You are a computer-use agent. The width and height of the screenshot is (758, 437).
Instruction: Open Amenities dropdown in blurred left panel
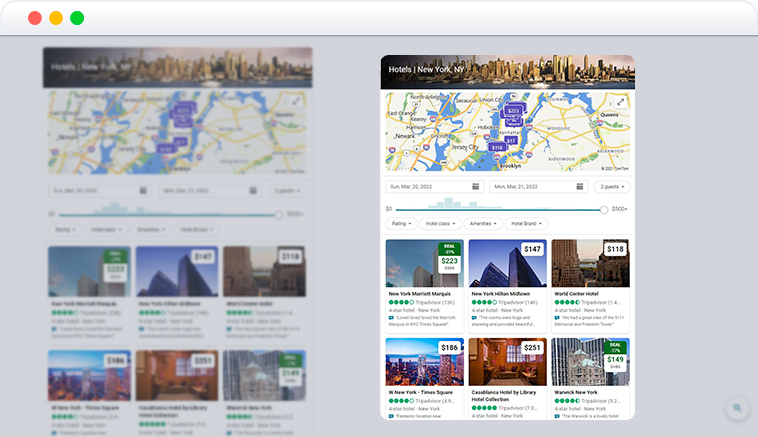(x=151, y=229)
